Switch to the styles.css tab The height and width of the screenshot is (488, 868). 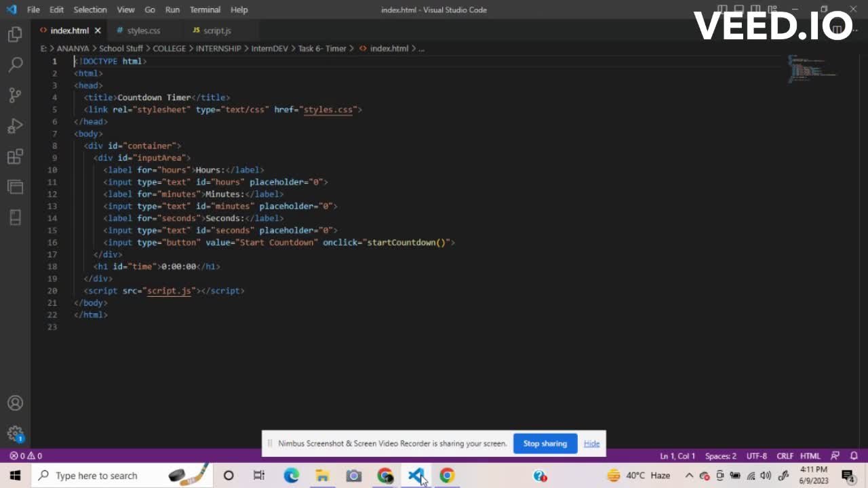[143, 30]
